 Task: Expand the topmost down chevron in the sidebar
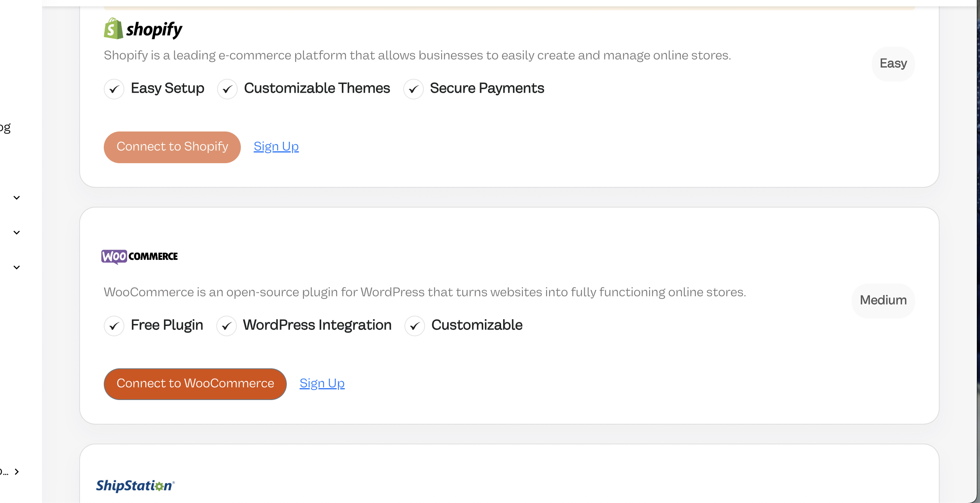click(x=17, y=198)
